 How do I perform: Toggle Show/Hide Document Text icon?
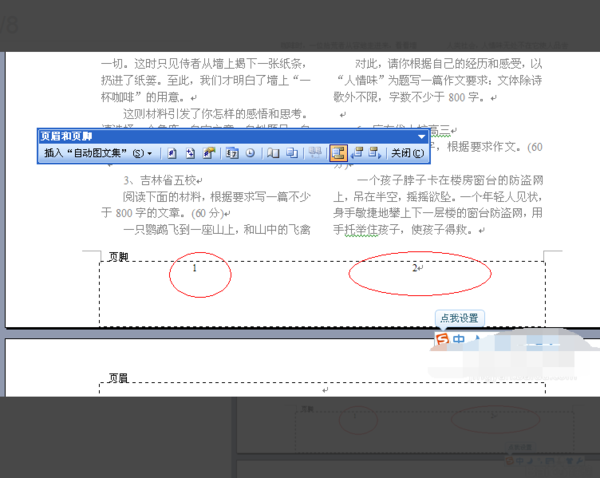(292, 153)
